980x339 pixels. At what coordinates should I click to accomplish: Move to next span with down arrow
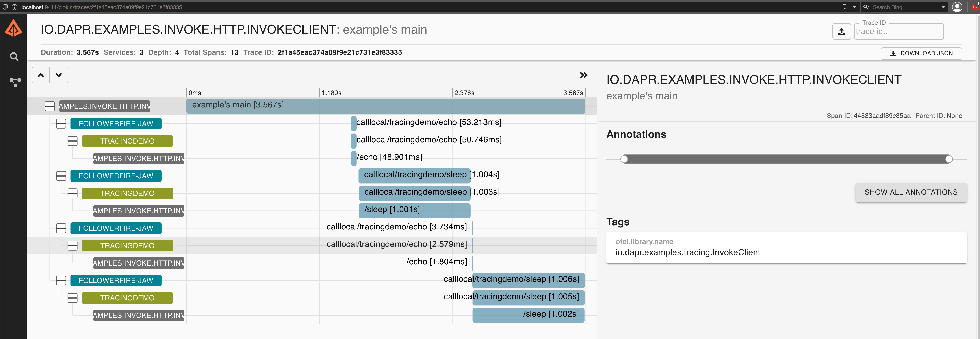59,75
